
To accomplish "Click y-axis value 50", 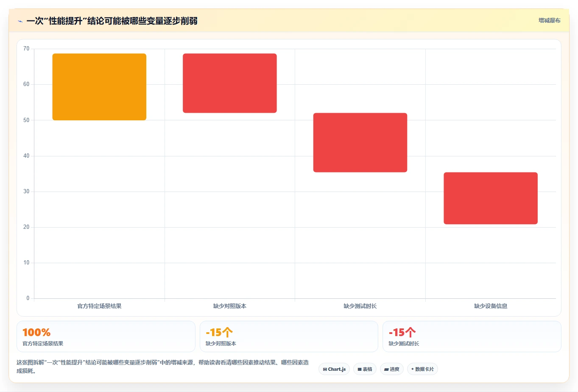I will pos(26,120).
